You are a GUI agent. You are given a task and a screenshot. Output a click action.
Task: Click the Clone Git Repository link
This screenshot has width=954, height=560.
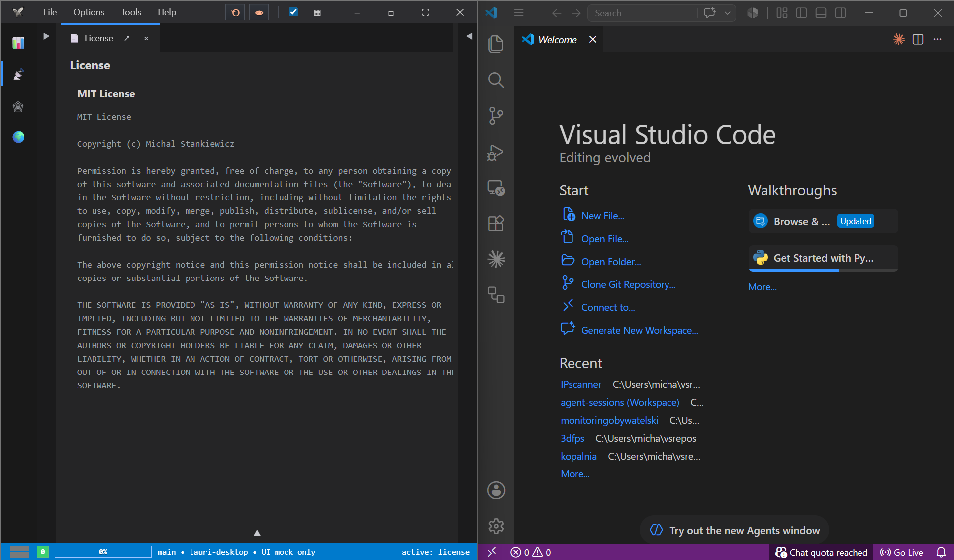pyautogui.click(x=628, y=284)
